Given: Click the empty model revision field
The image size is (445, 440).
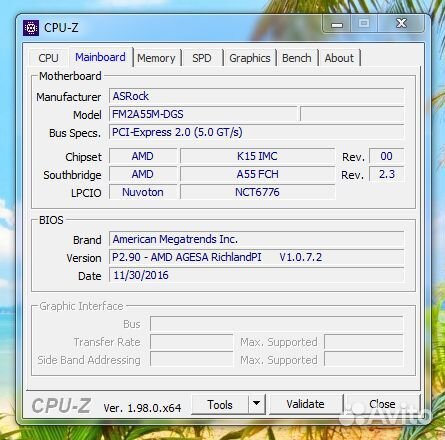Looking at the screenshot, I should 352,114.
